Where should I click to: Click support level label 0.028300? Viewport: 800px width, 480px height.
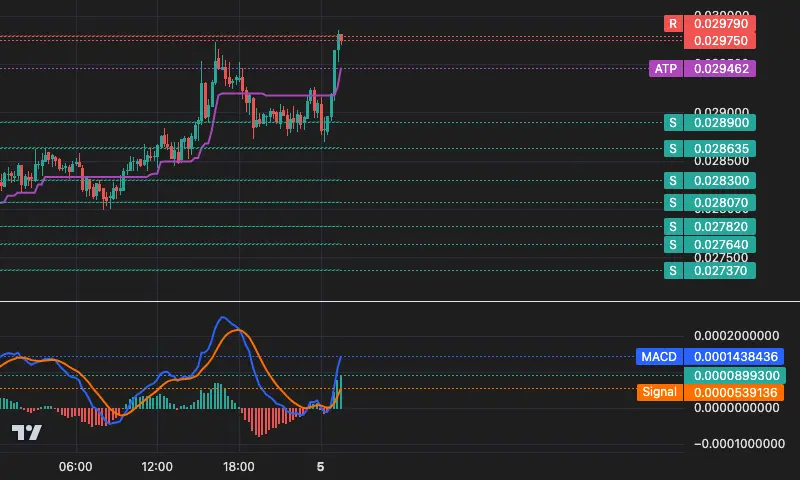point(719,181)
